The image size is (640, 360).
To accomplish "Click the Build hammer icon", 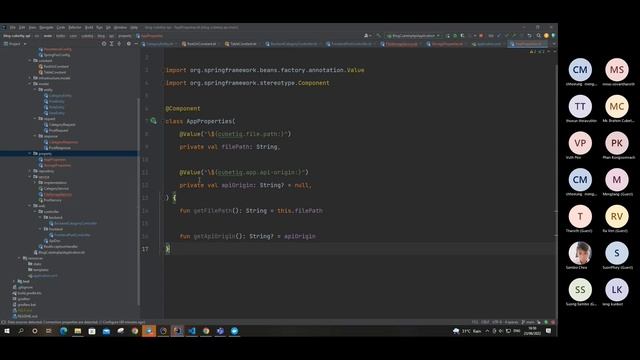I will [378, 36].
